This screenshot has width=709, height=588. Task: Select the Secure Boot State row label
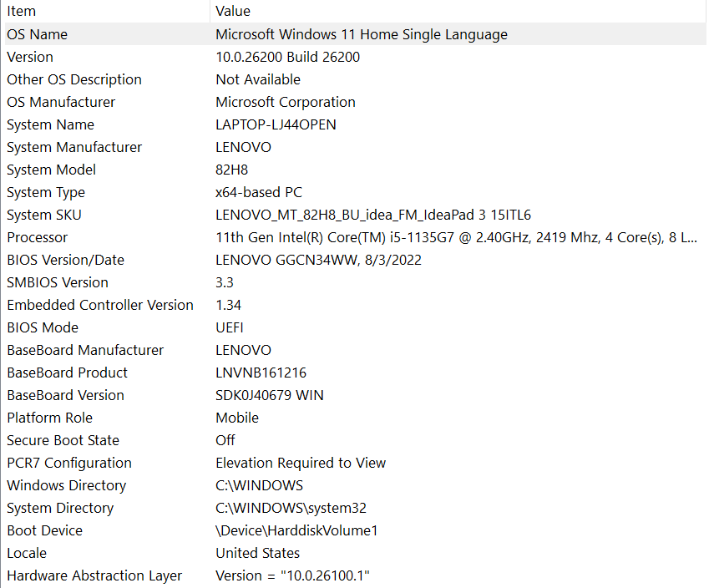pyautogui.click(x=63, y=441)
